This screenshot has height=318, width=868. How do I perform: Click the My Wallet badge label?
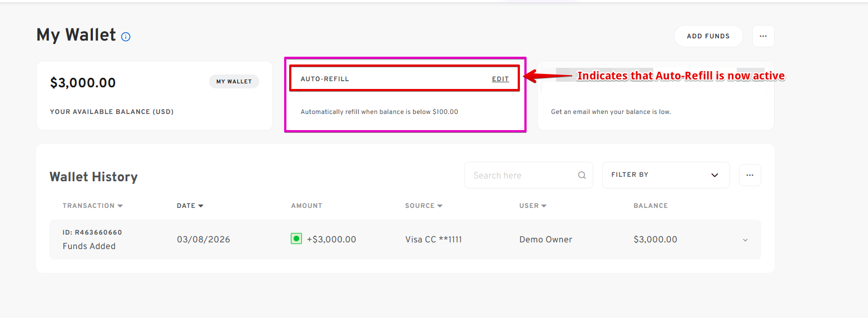pos(234,82)
